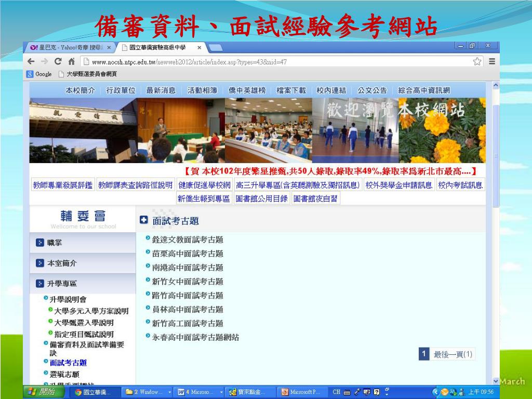The height and width of the screenshot is (399, 532).
Task: Open 選填志願 in the sidebar
Action: click(x=64, y=374)
